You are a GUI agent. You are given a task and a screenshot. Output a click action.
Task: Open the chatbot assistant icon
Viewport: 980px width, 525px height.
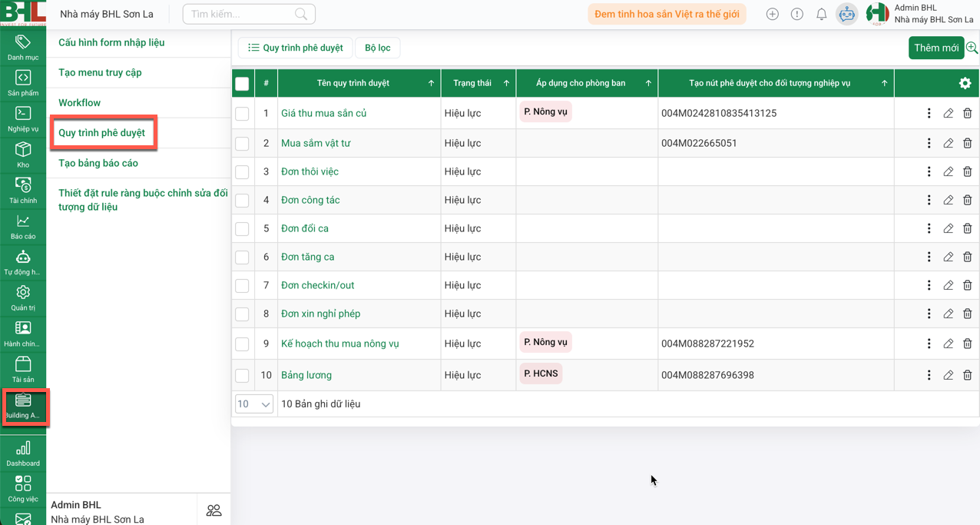point(846,14)
